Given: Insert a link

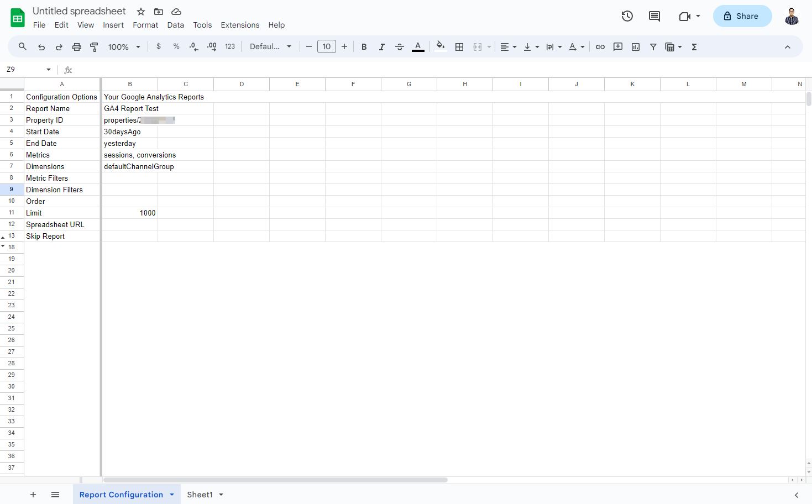Looking at the screenshot, I should pos(600,47).
